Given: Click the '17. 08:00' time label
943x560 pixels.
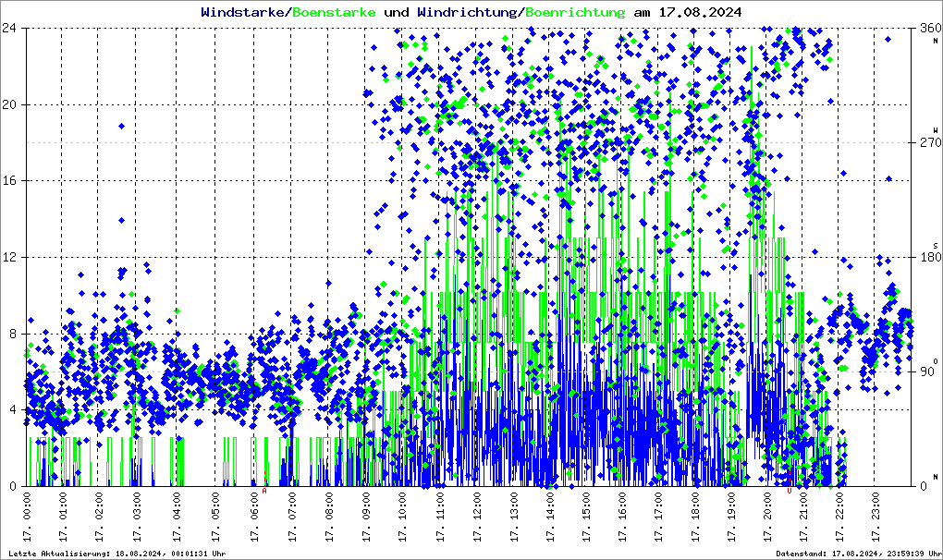Looking at the screenshot, I should [x=329, y=517].
